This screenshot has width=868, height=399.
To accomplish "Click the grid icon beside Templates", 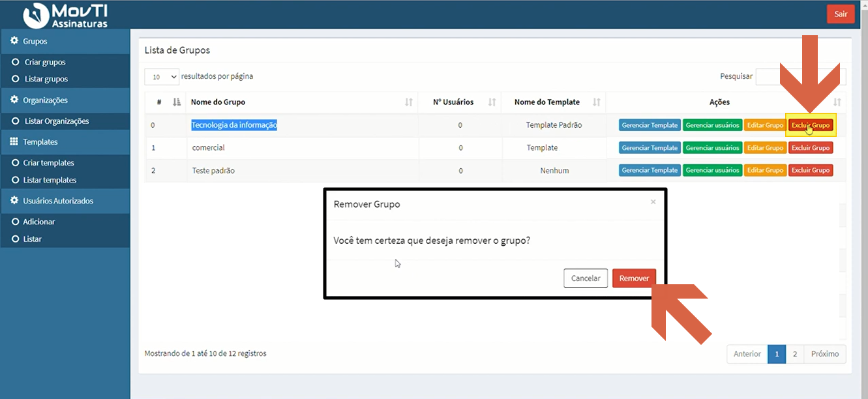I will [x=14, y=141].
